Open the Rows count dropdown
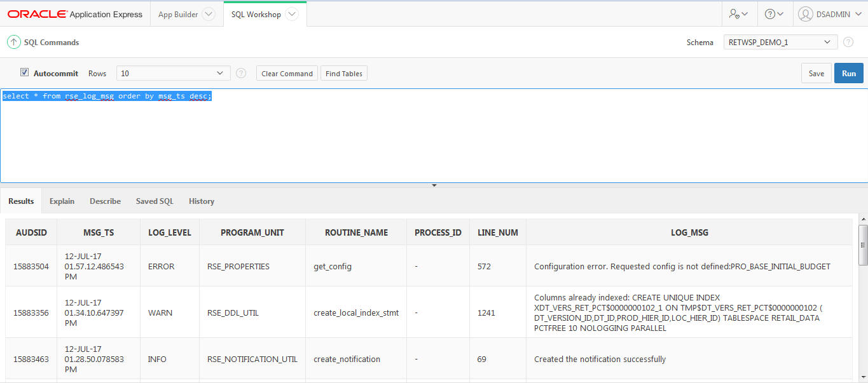Image resolution: width=868 pixels, height=383 pixels. tap(174, 73)
